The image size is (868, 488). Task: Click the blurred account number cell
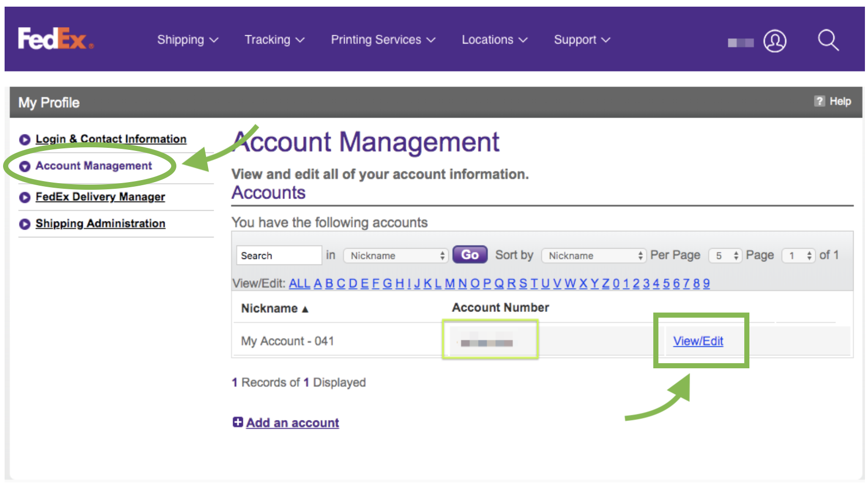point(487,342)
